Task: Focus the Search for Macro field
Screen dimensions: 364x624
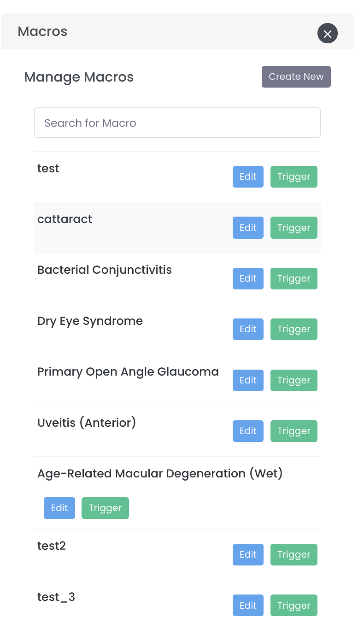Action: (x=177, y=123)
